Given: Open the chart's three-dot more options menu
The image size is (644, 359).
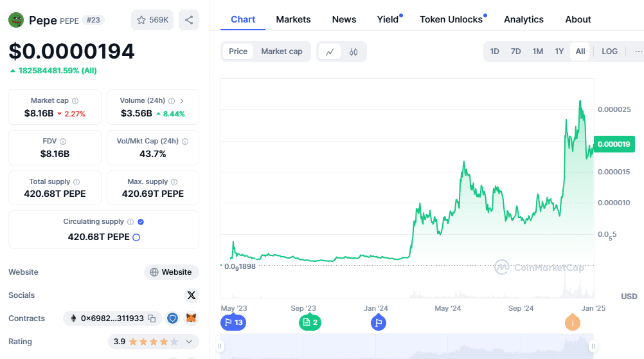Looking at the screenshot, I should pos(638,51).
